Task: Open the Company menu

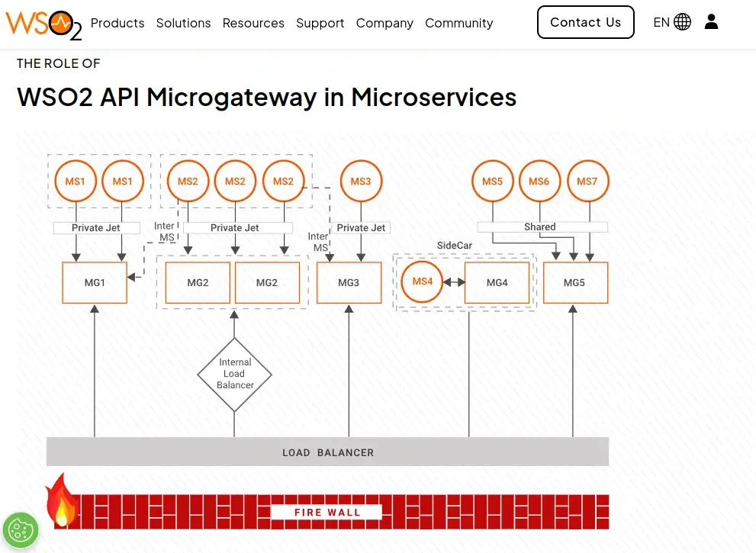Action: pos(384,23)
